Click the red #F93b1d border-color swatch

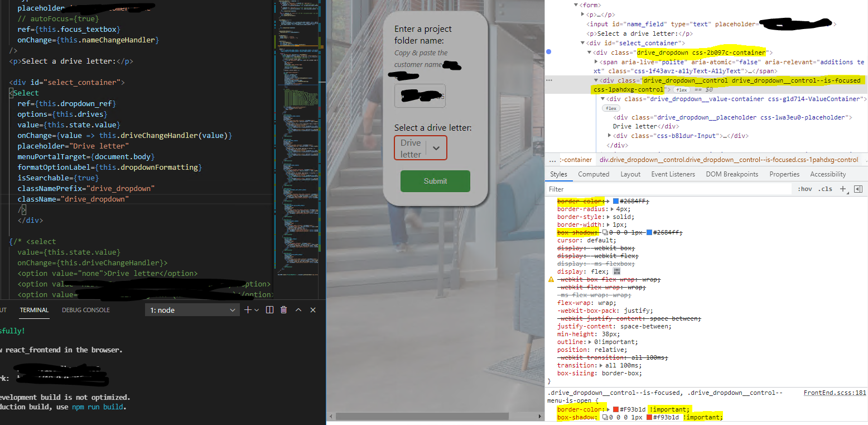point(617,409)
